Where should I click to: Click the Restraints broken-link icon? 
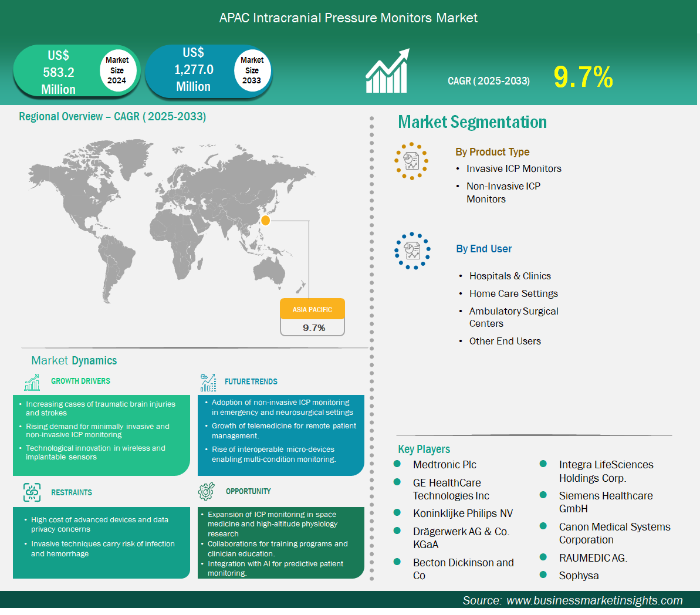[x=32, y=492]
